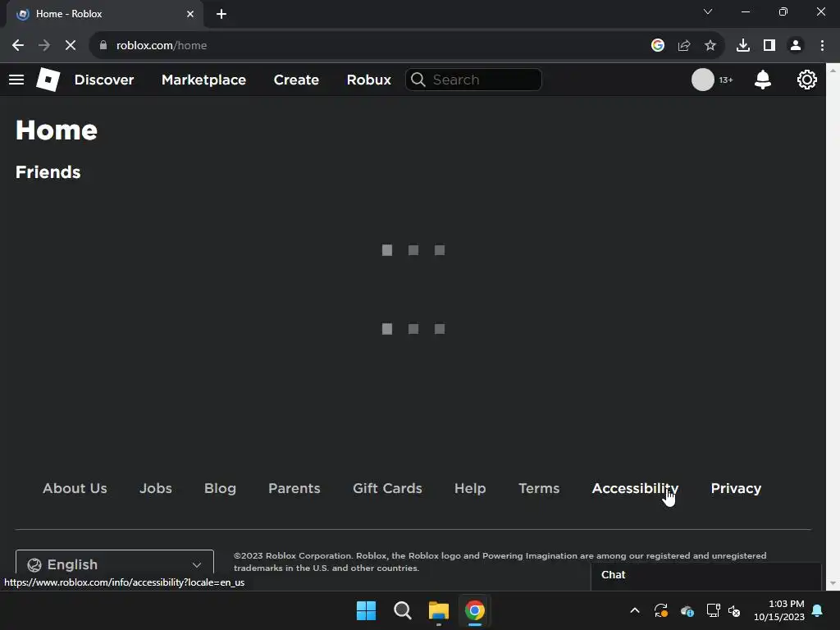
Task: Click the muted volume tray icon
Action: [x=734, y=610]
